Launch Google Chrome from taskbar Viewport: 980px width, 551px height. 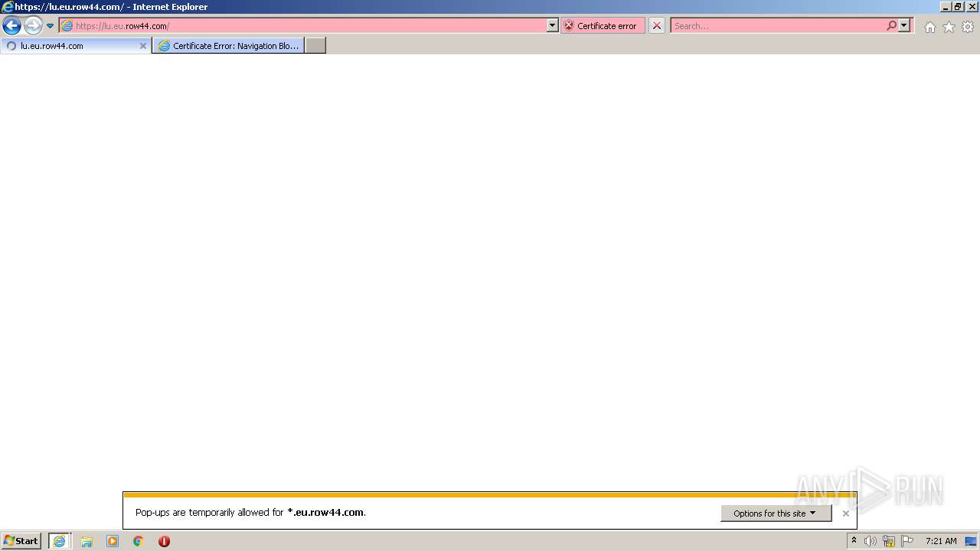click(139, 541)
